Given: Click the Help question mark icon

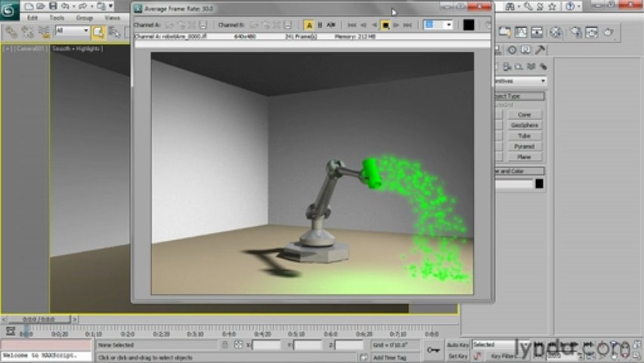Looking at the screenshot, I should click(570, 7).
